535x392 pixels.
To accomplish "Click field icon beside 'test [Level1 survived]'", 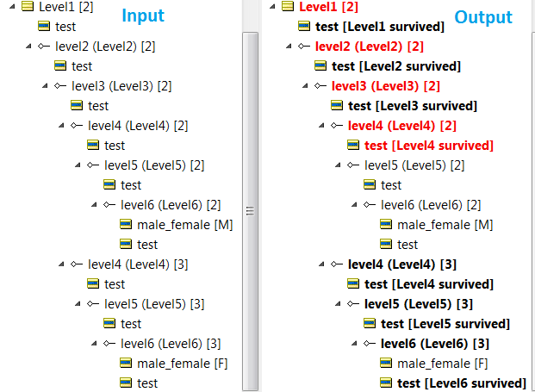I will pos(304,26).
